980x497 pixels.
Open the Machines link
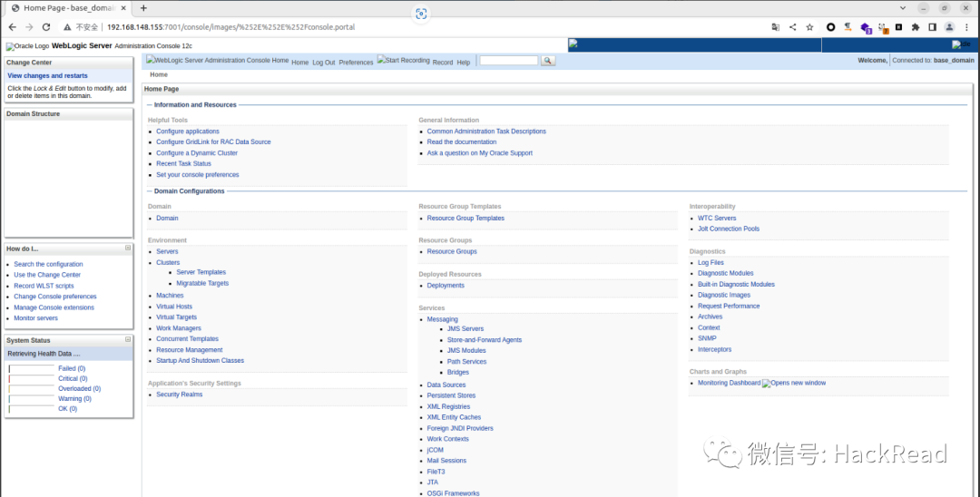pyautogui.click(x=170, y=296)
